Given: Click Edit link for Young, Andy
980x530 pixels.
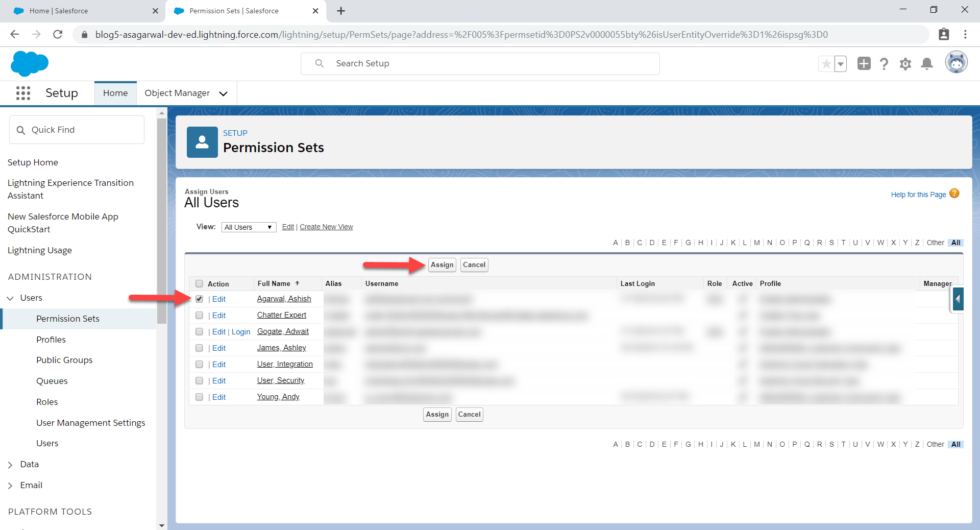Looking at the screenshot, I should pyautogui.click(x=219, y=397).
